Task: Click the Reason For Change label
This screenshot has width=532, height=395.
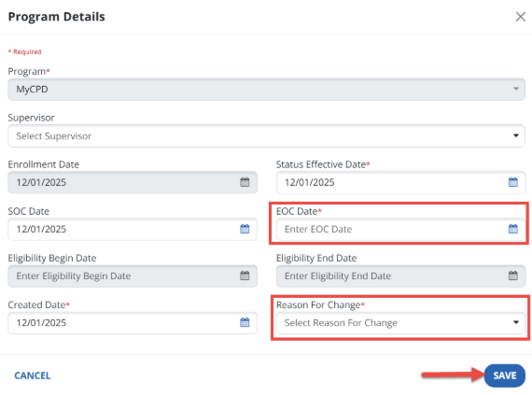Action: [320, 304]
